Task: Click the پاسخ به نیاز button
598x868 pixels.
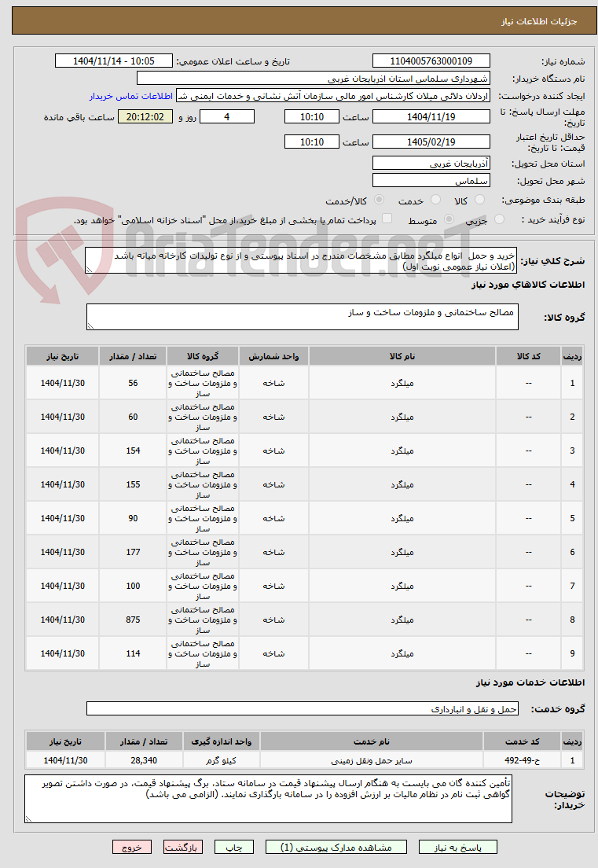Action: pyautogui.click(x=457, y=847)
